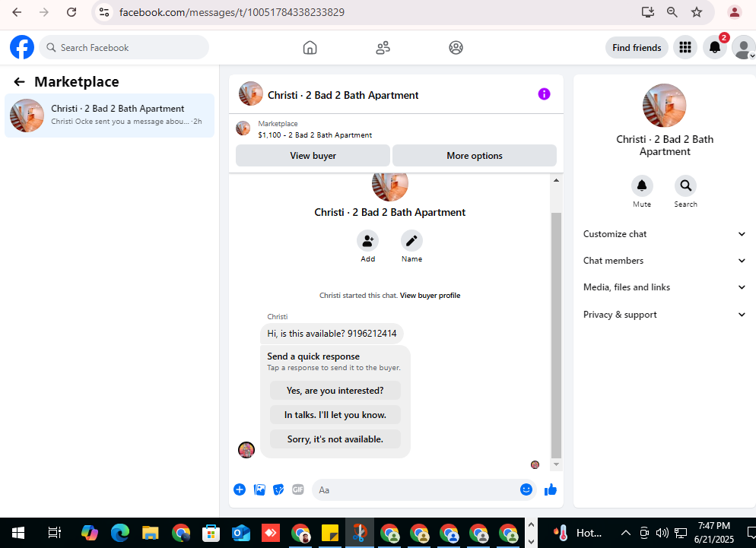756x548 pixels.
Task: Open Outlook from the taskbar
Action: (240, 533)
